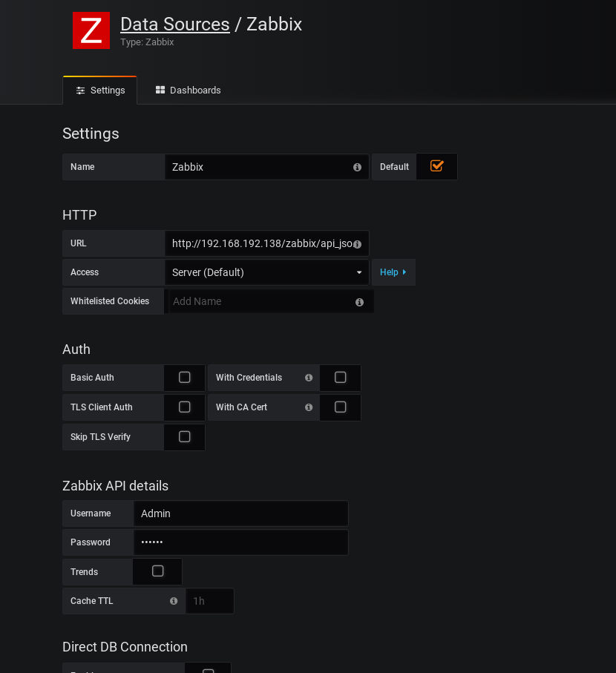Click the "Type: Zabbix" subtitle text
Image resolution: width=616 pixels, height=673 pixels.
pos(147,42)
